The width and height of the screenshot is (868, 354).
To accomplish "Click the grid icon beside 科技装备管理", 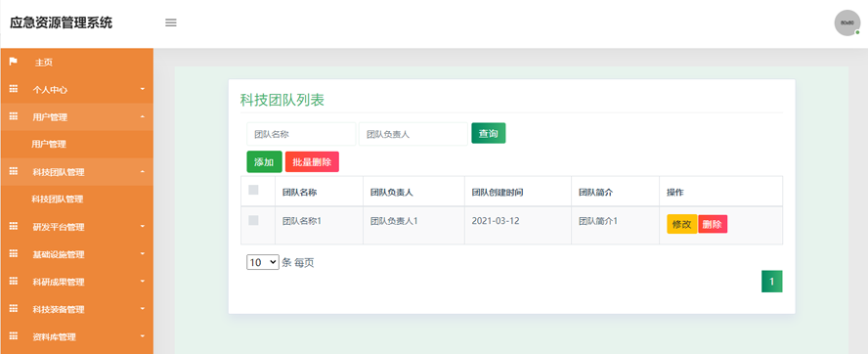I will 14,309.
